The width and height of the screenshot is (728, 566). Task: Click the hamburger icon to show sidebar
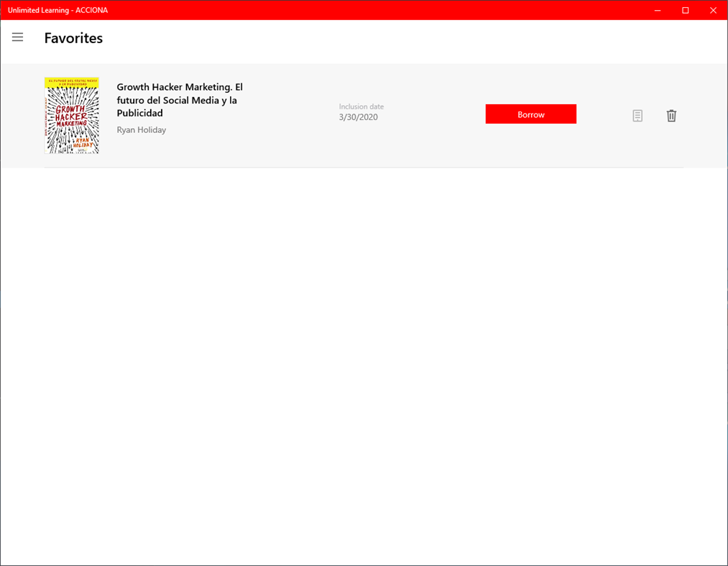pos(17,37)
